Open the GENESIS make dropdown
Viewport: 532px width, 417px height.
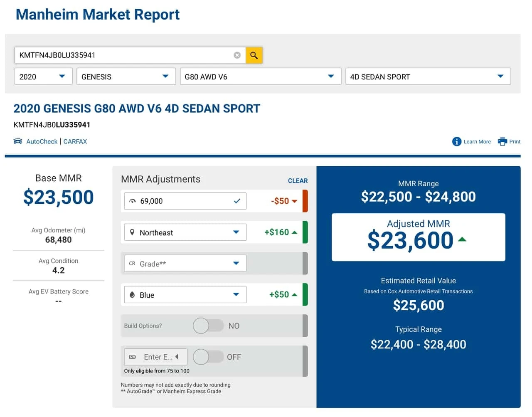pyautogui.click(x=126, y=76)
